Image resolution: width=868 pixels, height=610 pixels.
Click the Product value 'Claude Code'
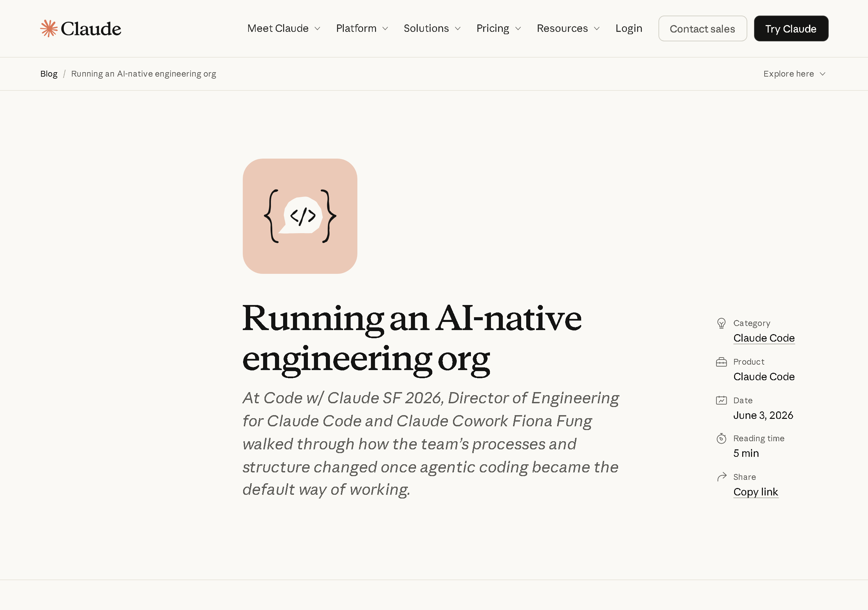(764, 377)
